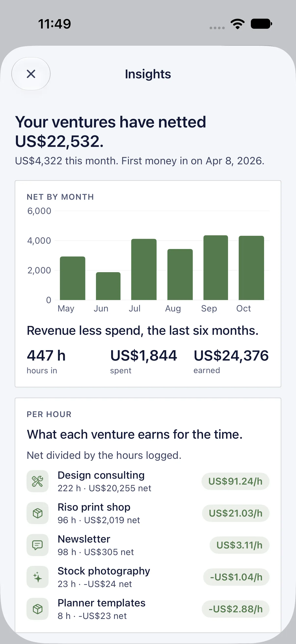Select the Sep bar in chart
The width and height of the screenshot is (296, 644).
pyautogui.click(x=215, y=268)
